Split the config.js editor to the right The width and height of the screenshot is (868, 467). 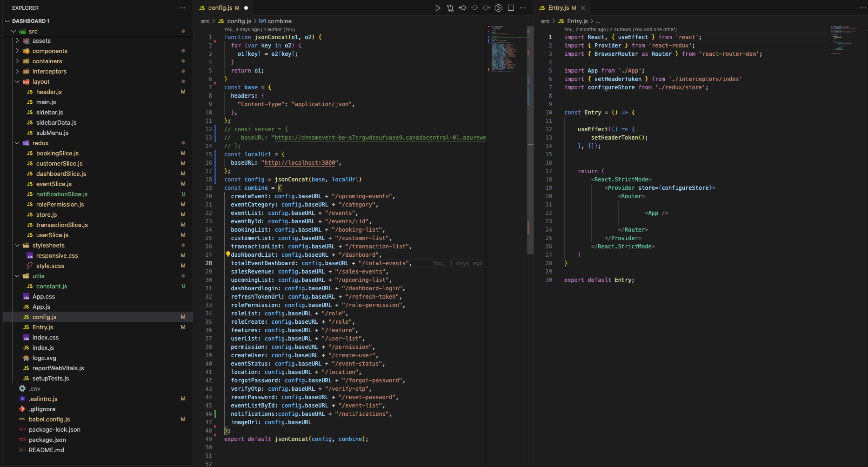pyautogui.click(x=511, y=8)
